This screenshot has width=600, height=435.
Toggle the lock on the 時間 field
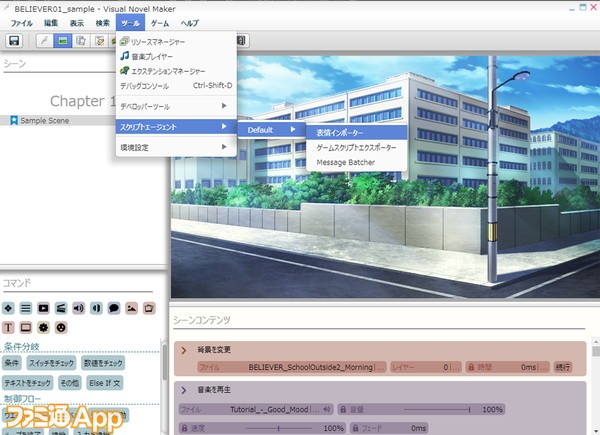click(471, 367)
